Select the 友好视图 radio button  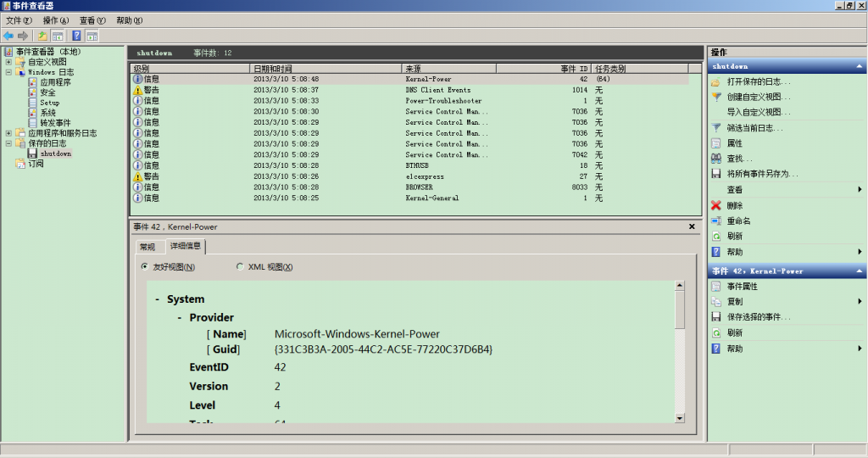tap(144, 266)
